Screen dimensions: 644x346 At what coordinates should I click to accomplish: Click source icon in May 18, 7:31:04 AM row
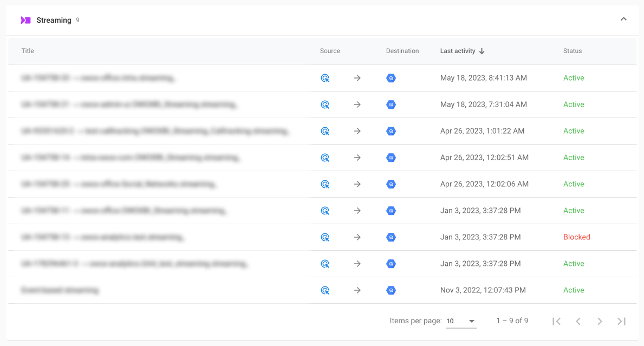[x=325, y=105]
